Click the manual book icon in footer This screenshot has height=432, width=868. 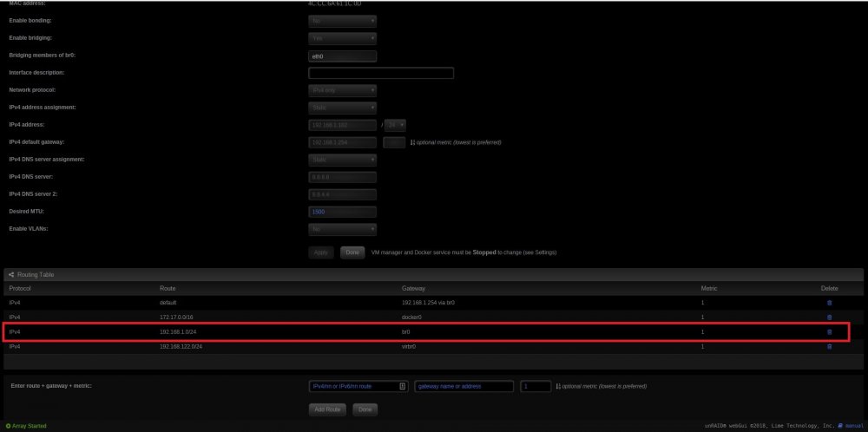click(x=840, y=426)
